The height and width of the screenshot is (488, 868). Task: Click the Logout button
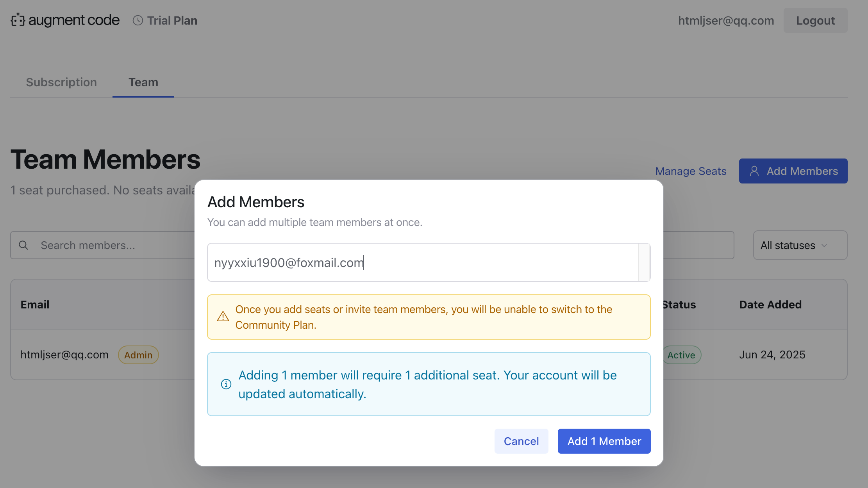click(815, 20)
